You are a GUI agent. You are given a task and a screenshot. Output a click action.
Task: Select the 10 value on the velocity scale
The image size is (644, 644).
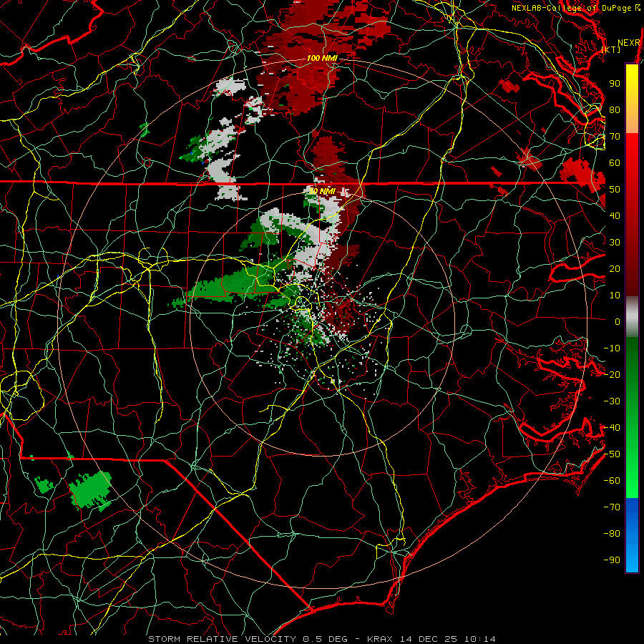(615, 296)
